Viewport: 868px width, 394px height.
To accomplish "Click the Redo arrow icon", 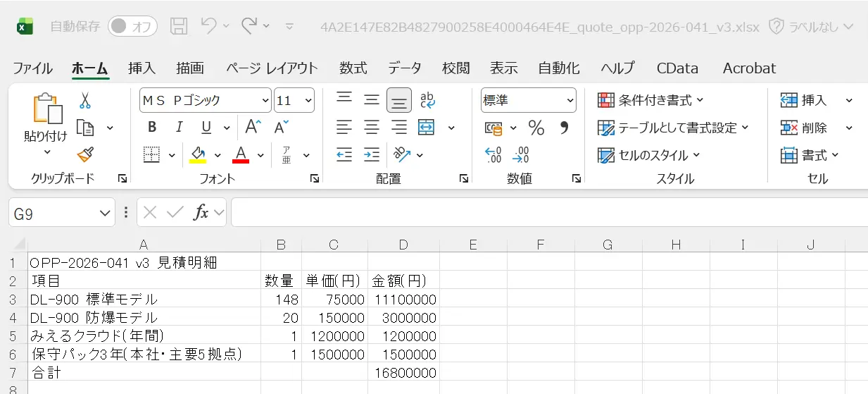I will pos(249,26).
